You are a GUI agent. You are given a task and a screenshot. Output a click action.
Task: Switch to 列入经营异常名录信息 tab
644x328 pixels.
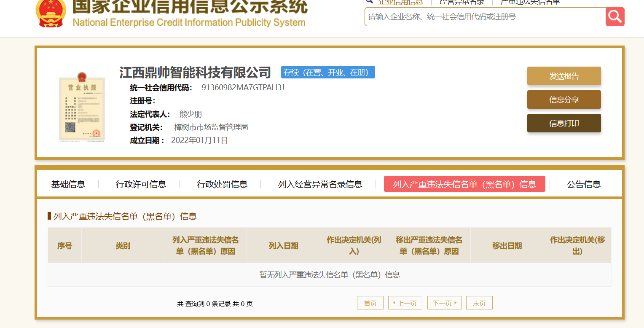(320, 184)
